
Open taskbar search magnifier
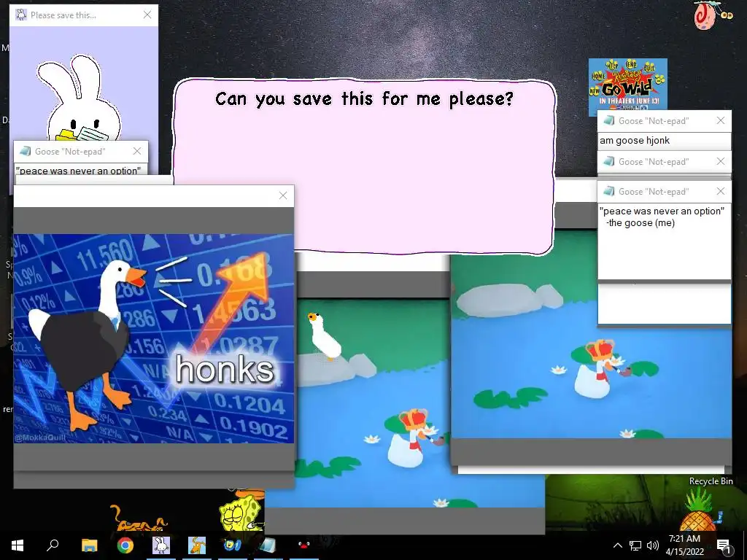(x=53, y=545)
